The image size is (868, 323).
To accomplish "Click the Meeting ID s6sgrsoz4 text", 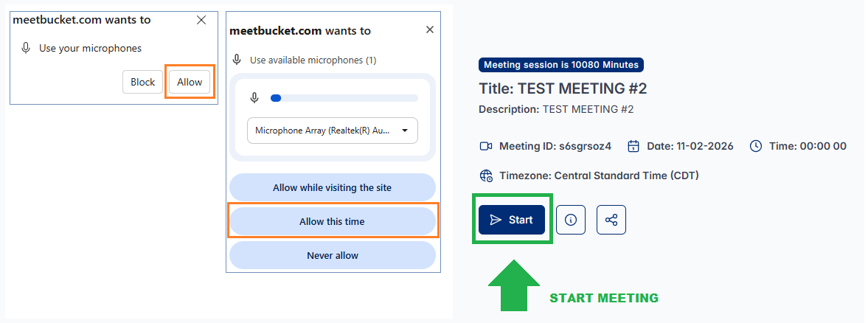I will pyautogui.click(x=555, y=146).
